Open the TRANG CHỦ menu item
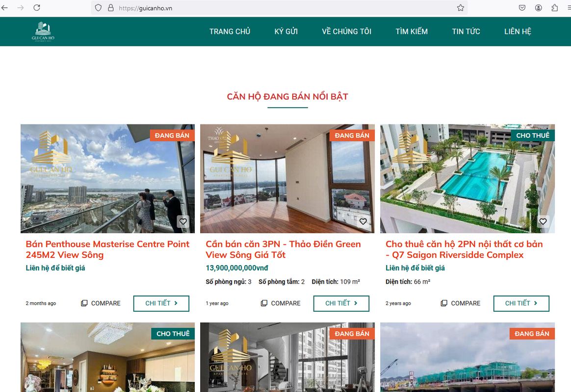 pyautogui.click(x=230, y=32)
